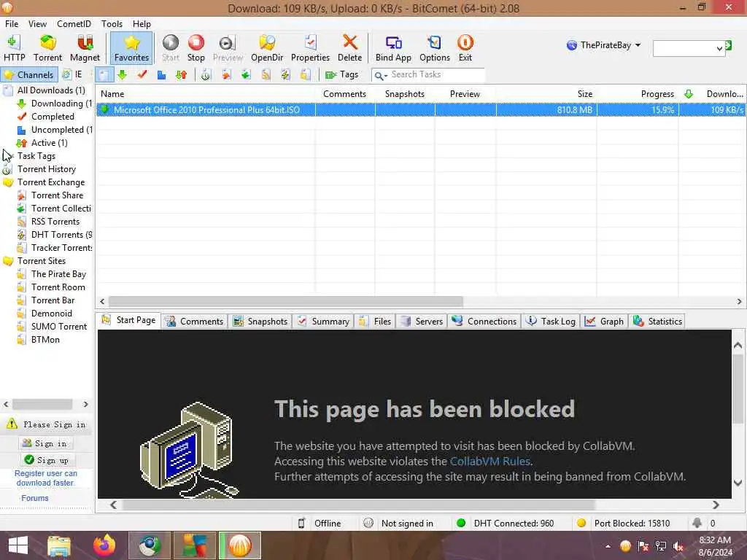Toggle active tasks filter up-down arrows icon
This screenshot has width=747, height=560.
[181, 75]
